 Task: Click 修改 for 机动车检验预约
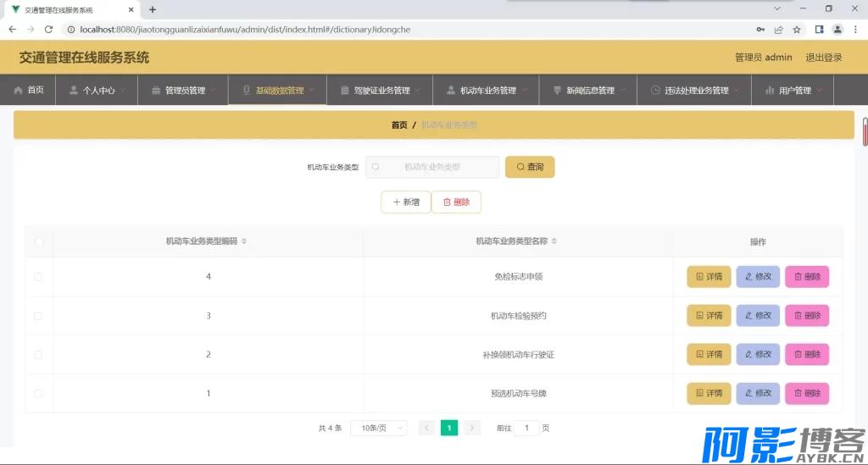[x=758, y=316]
